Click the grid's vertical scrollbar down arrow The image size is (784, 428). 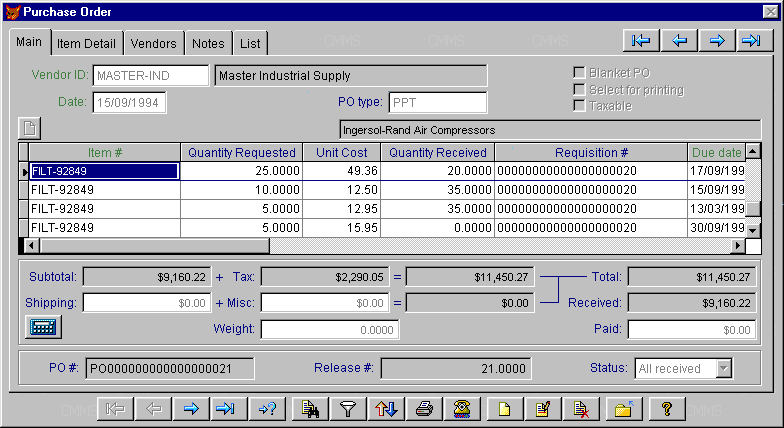[753, 229]
